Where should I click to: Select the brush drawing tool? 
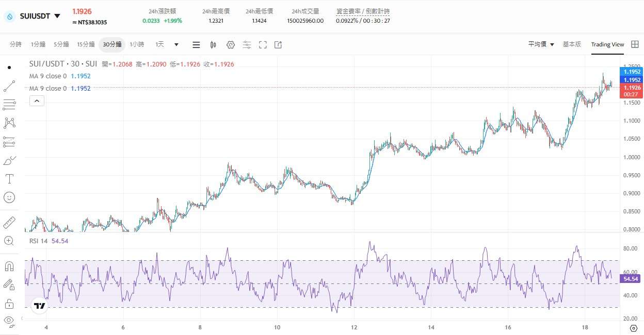pos(9,160)
